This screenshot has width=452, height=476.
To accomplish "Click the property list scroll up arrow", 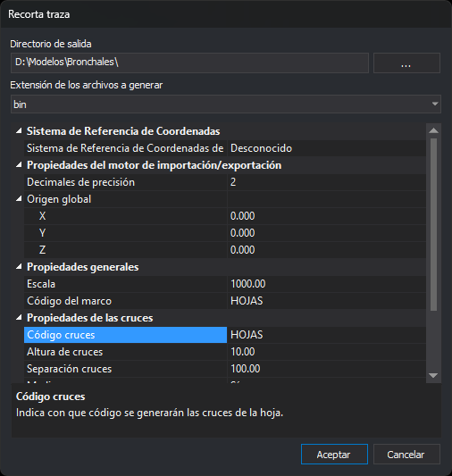I will [433, 130].
